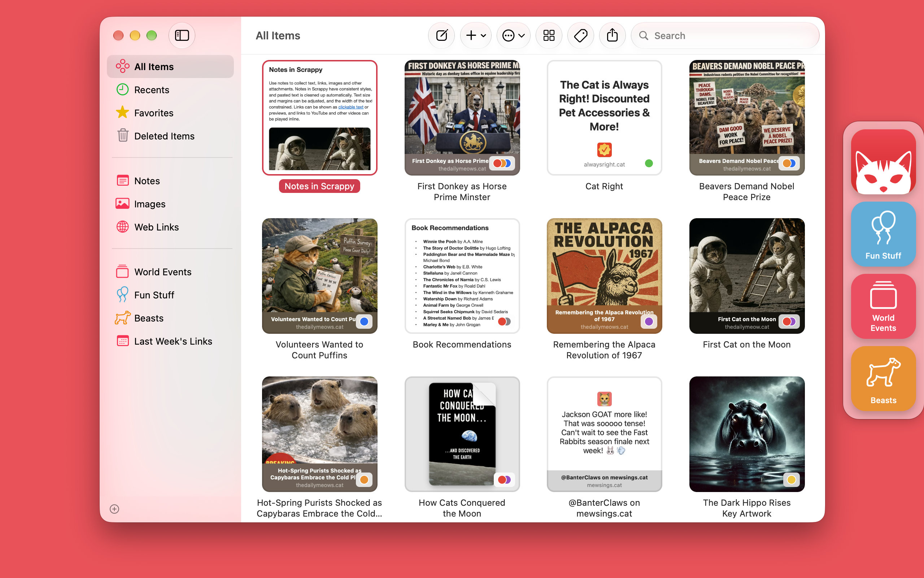Image resolution: width=924 pixels, height=578 pixels.
Task: Open the Book Recommendations note thumbnail
Action: pyautogui.click(x=462, y=276)
